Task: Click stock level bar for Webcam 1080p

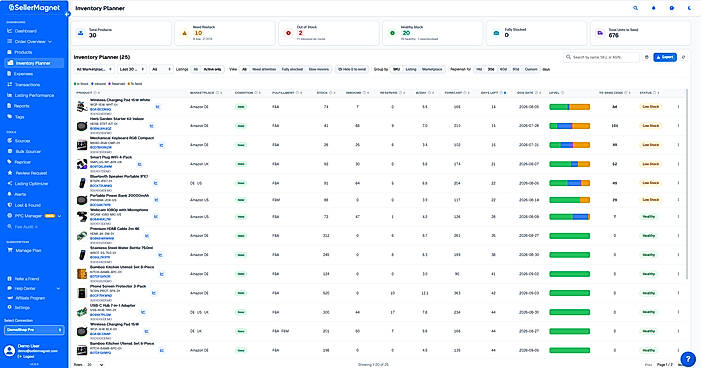Action: point(570,217)
